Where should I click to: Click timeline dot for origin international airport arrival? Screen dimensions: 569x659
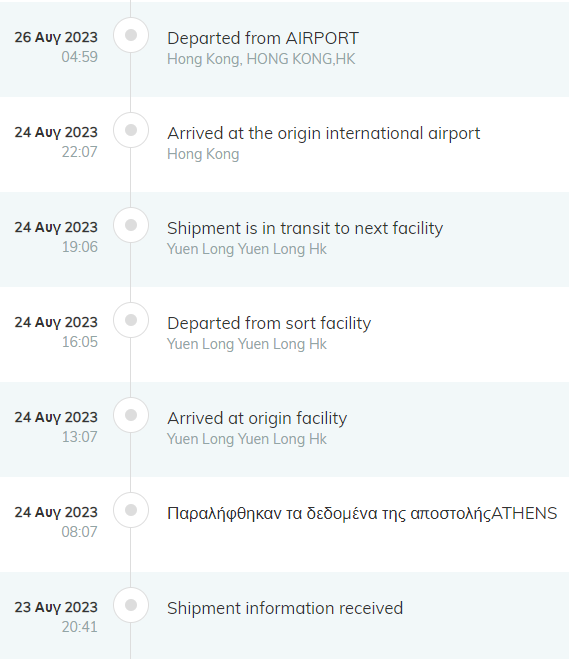pyautogui.click(x=131, y=130)
